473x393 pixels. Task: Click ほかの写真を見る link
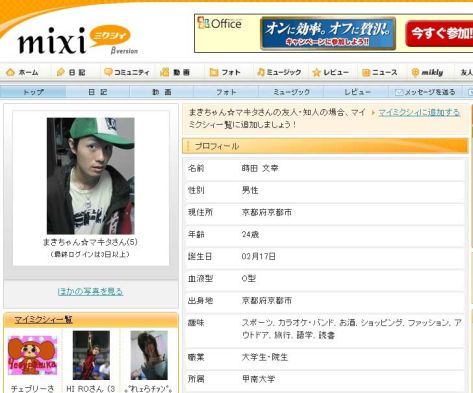coord(90,292)
